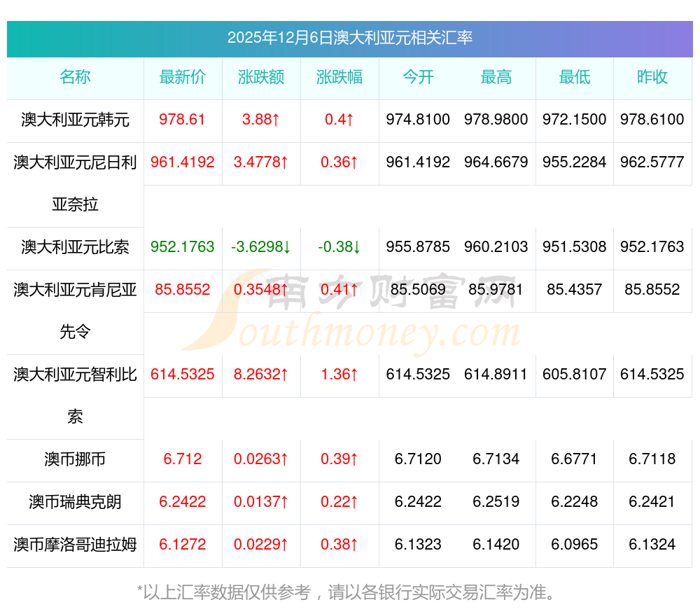Open the 澳大利亚元韩元 currency pair row
The height and width of the screenshot is (614, 700).
tap(75, 120)
